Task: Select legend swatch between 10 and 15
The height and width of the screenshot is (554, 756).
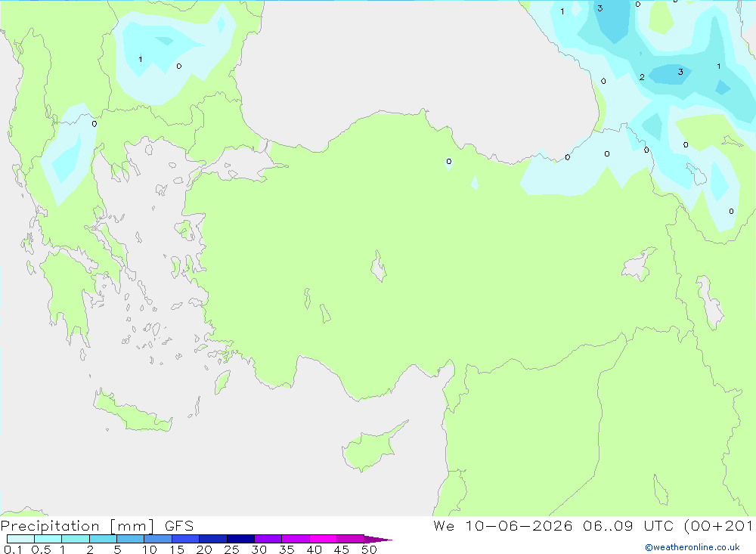Action: (x=158, y=539)
